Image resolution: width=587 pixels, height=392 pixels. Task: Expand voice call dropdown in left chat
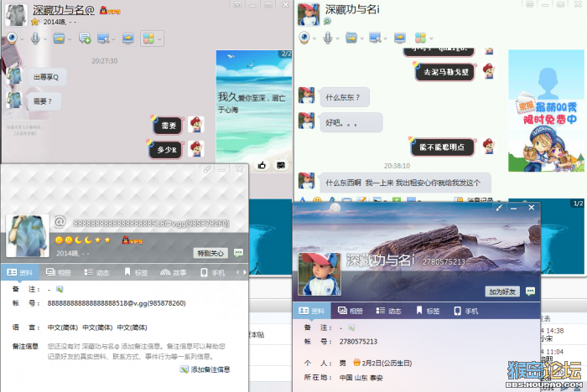pyautogui.click(x=45, y=39)
